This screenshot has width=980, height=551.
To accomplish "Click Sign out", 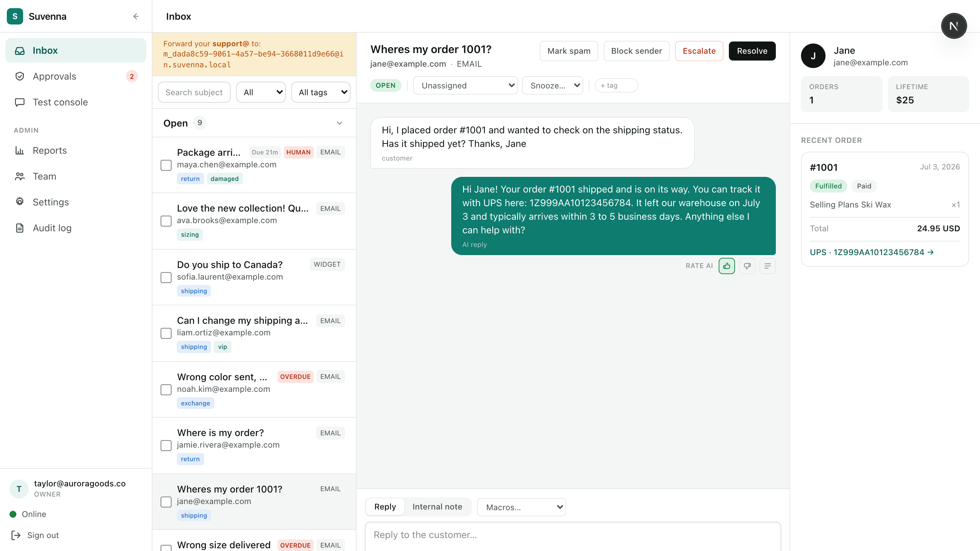I will coord(43,535).
